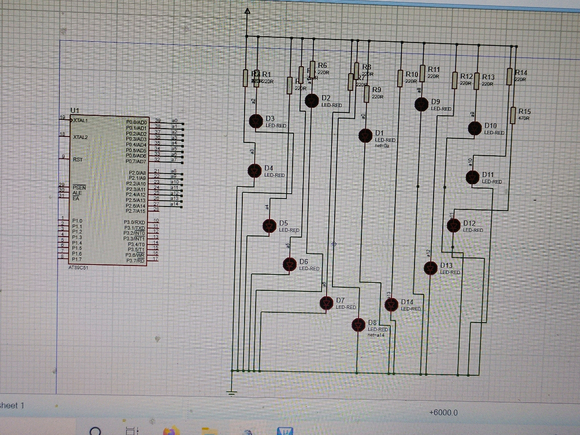The image size is (580, 435).
Task: Click the Sheet 1 status label
Action: tap(12, 405)
